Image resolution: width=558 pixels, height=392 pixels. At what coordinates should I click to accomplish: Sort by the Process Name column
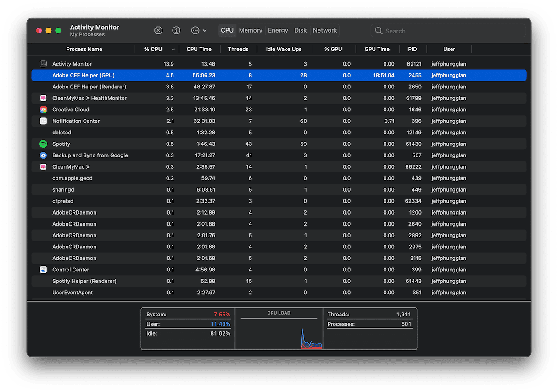(84, 49)
